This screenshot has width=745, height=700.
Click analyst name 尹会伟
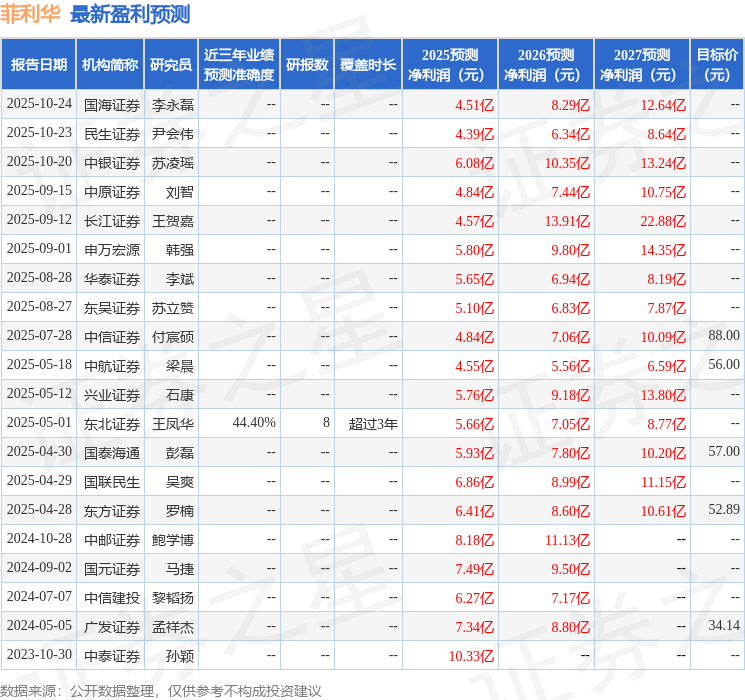[x=172, y=134]
